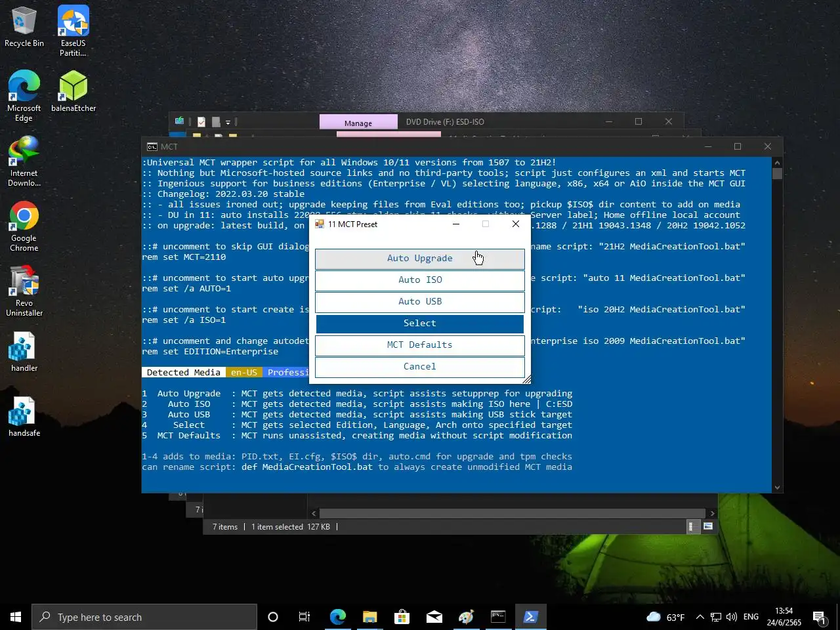Viewport: 840px width, 630px height.
Task: Click the highlighted Select button
Action: pos(420,324)
